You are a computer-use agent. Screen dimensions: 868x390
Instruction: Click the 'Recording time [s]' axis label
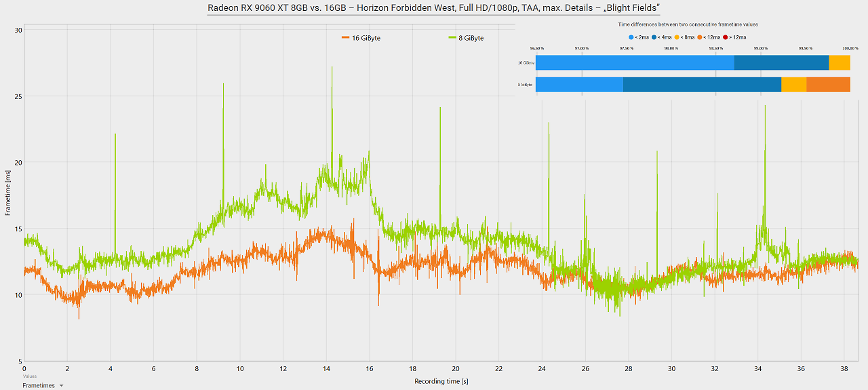pyautogui.click(x=441, y=381)
